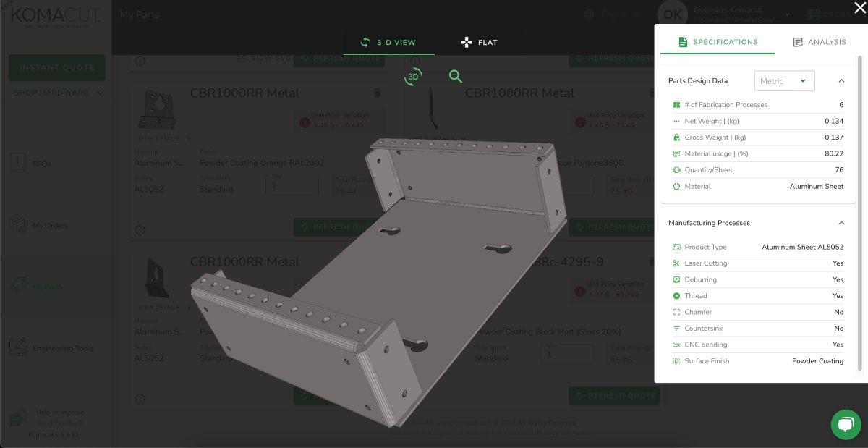Click the chat bubble in the bottom-right corner
868x448 pixels.
846,424
